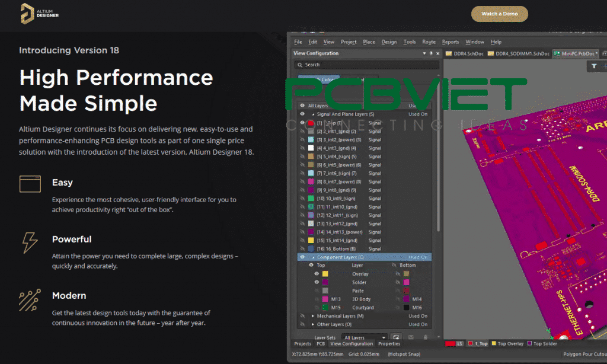Toggle visibility of Top Solder layer
Screen dimensions: 607x364
coord(317,282)
